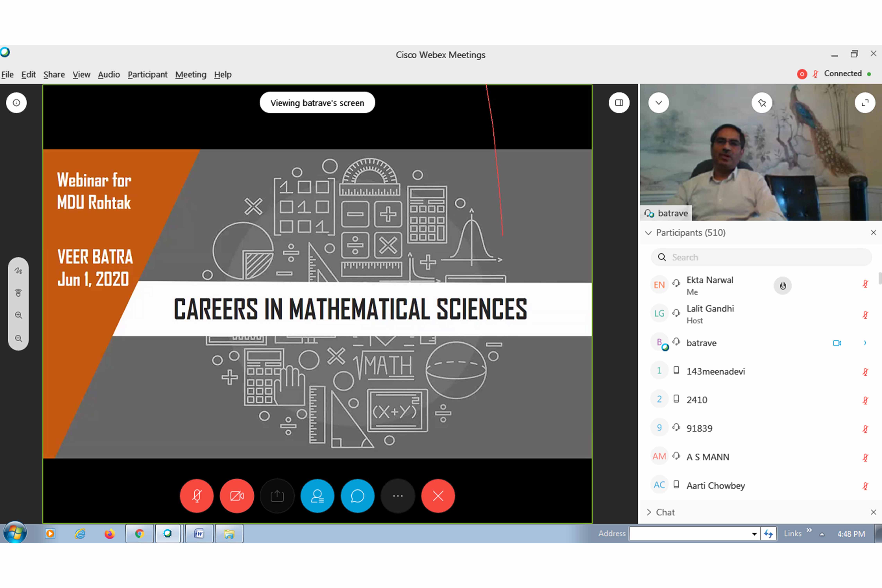Click the meeting info icon
The height and width of the screenshot is (588, 882).
point(16,103)
